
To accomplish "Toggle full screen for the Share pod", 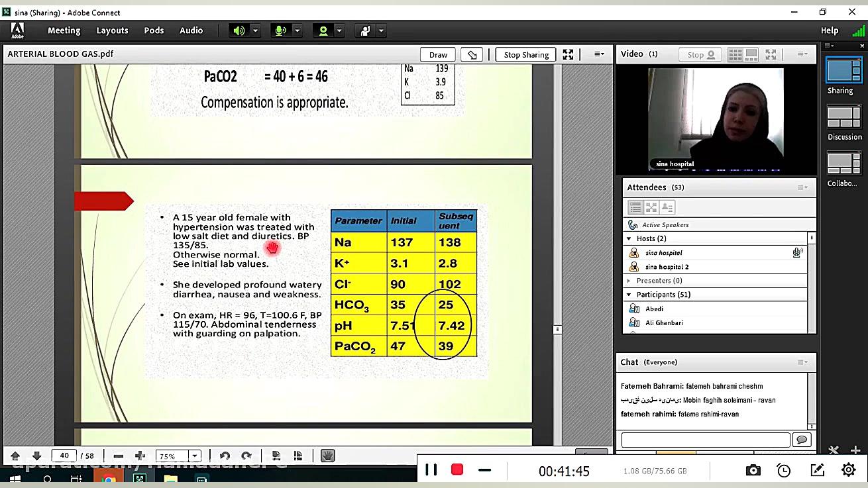I will coord(568,54).
